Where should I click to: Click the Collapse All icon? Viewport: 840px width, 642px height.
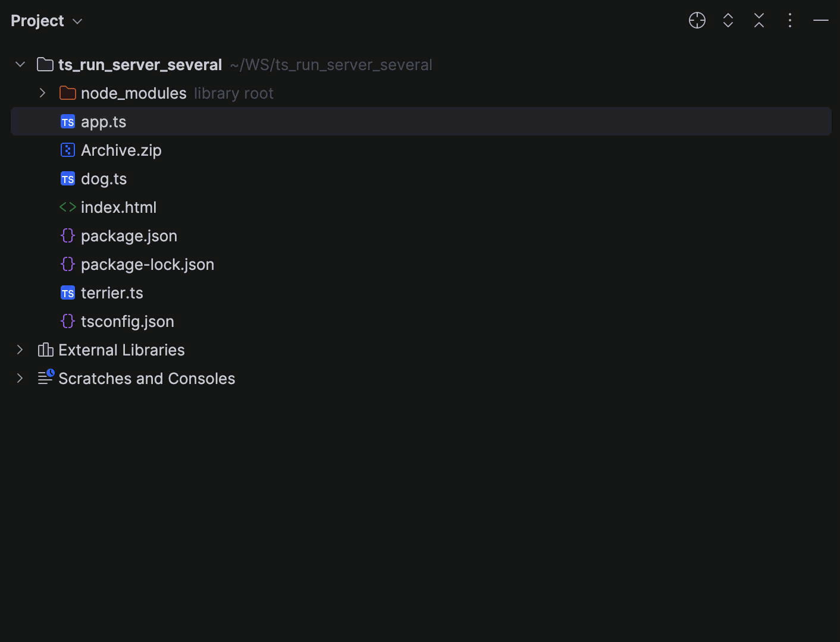[x=758, y=20]
